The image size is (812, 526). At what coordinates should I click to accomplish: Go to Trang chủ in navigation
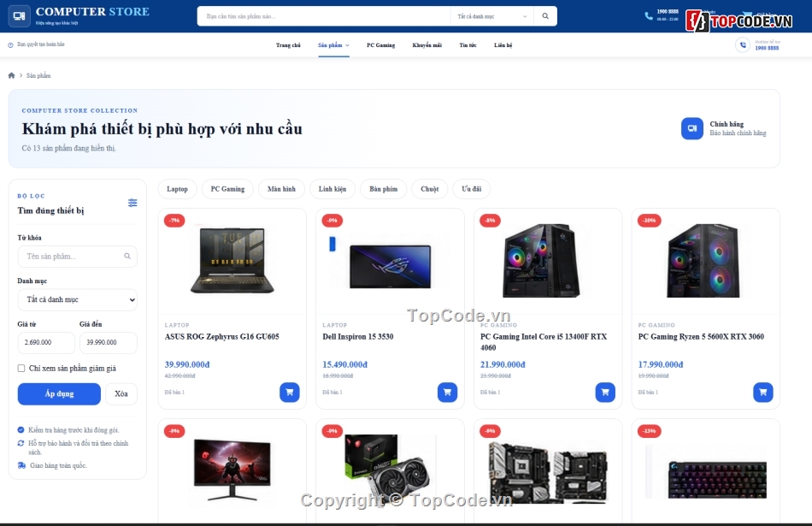[288, 45]
